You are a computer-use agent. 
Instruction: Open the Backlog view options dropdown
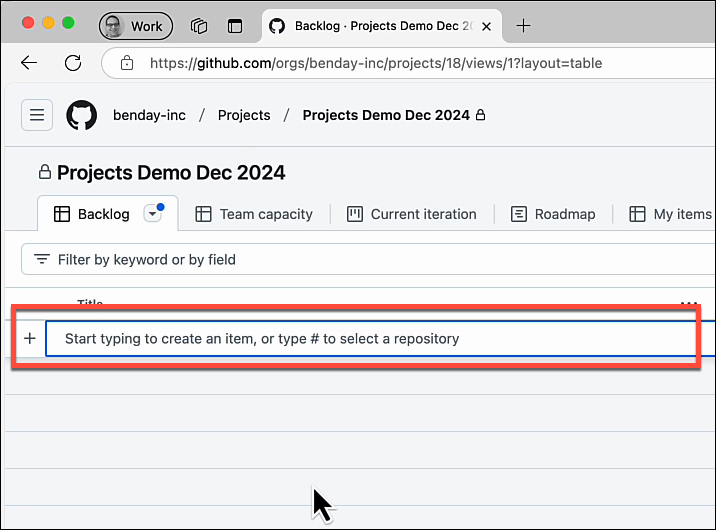point(153,214)
